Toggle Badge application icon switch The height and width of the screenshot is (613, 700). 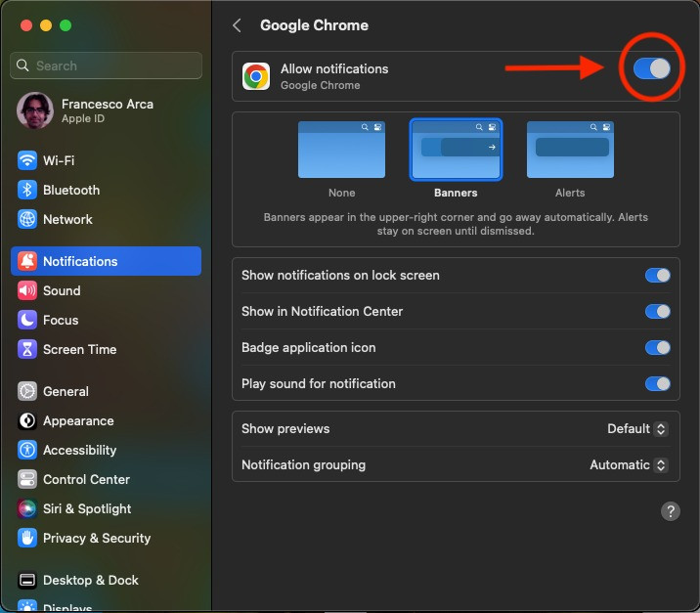point(657,348)
